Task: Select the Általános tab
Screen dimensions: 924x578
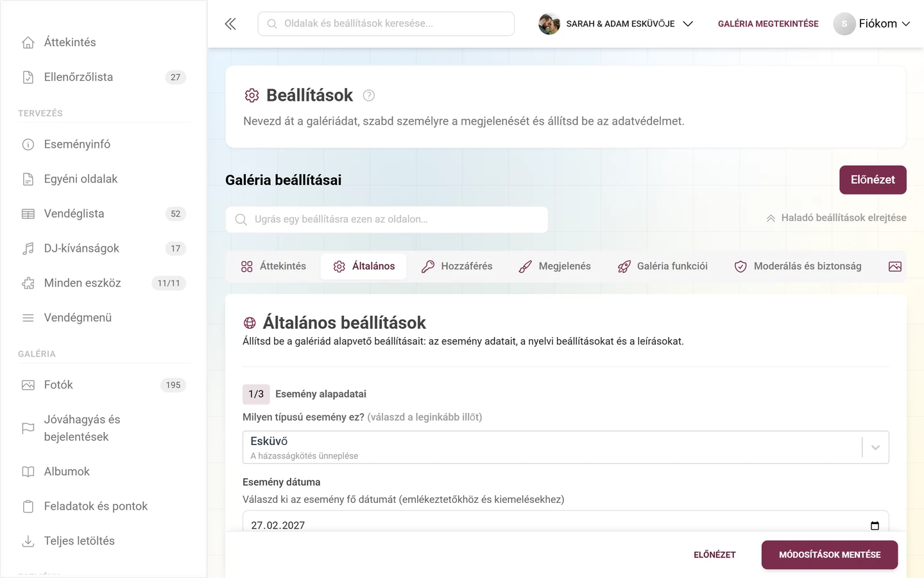Action: (x=364, y=267)
